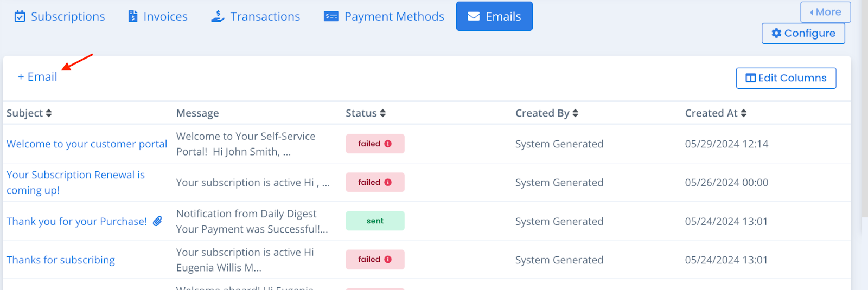Click the Invoices document icon
868x290 pixels.
(x=133, y=16)
